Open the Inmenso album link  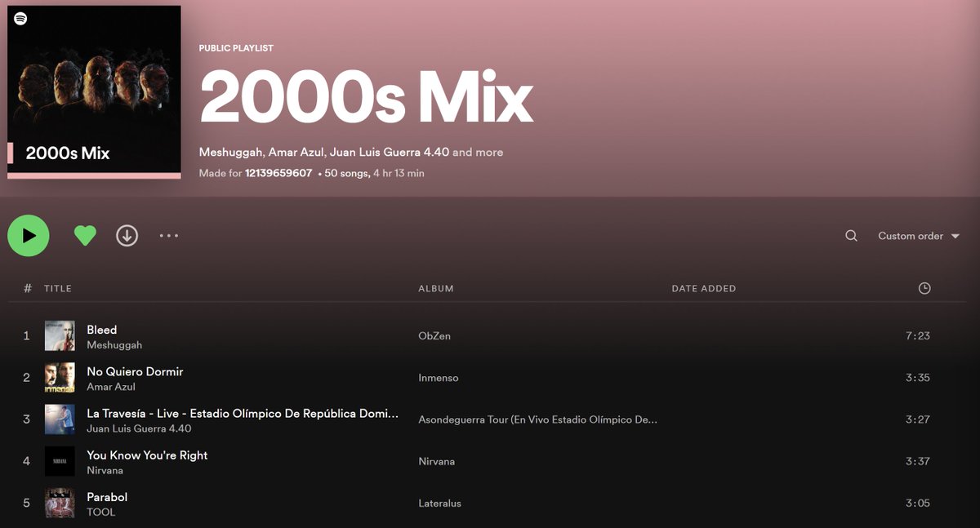(439, 378)
